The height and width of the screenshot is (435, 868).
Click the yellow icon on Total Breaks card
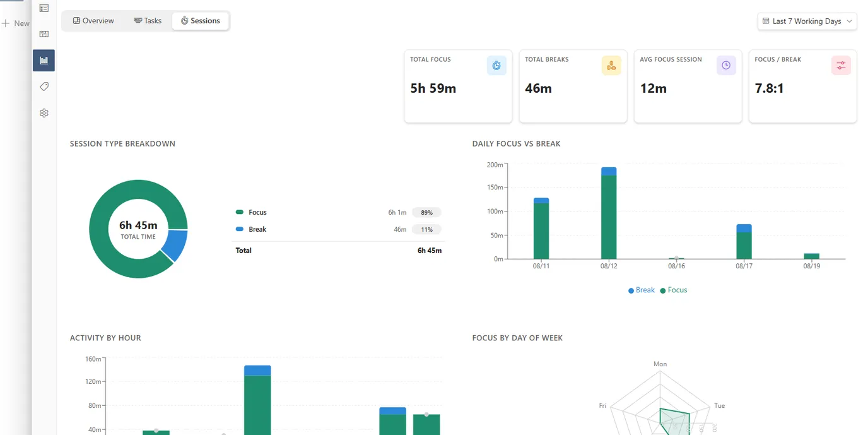coord(611,65)
